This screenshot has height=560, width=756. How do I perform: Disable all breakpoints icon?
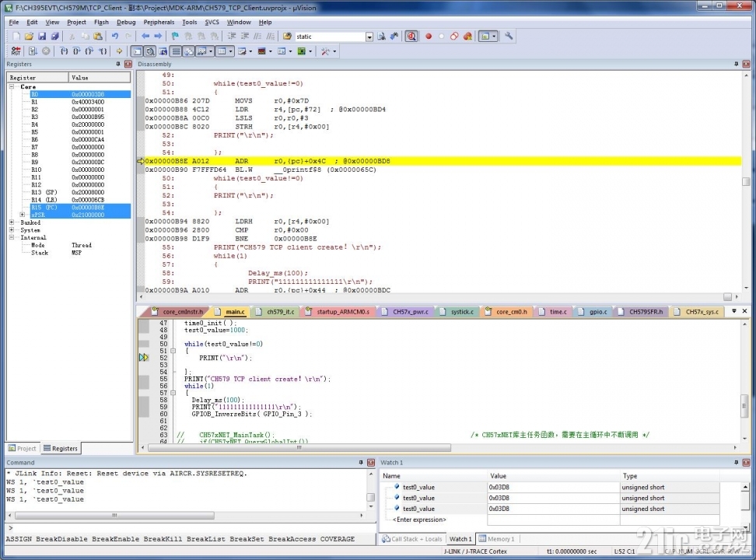(x=454, y=37)
